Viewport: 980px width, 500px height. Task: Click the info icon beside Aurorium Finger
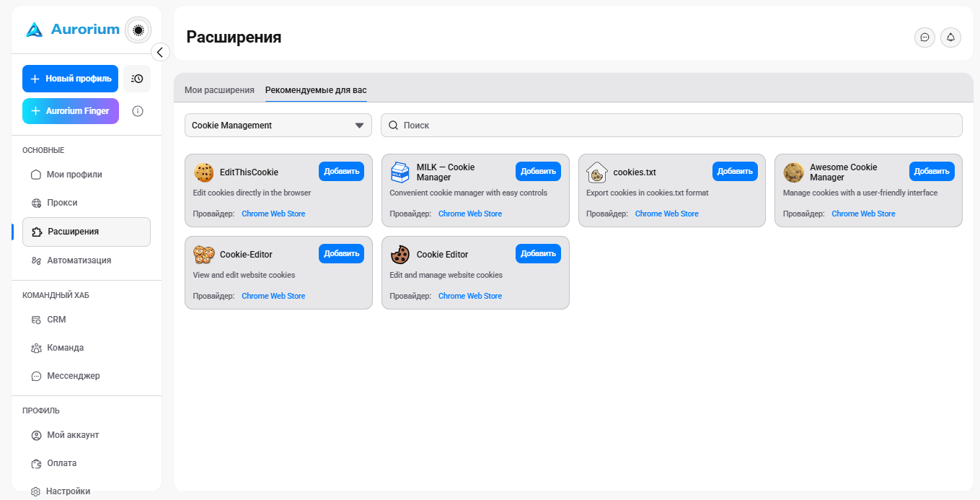click(x=138, y=111)
